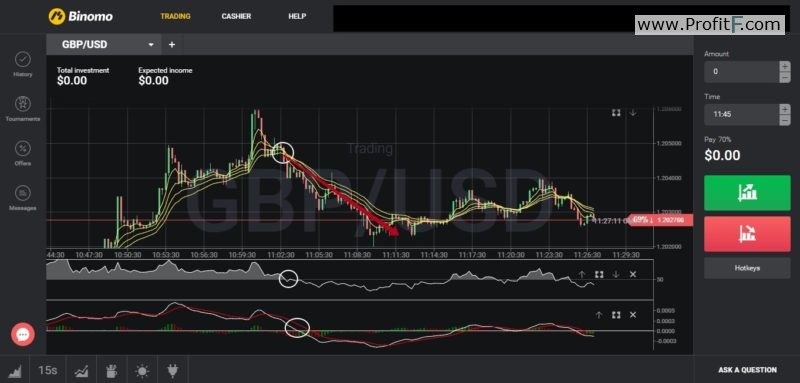Maximize the main price chart
This screenshot has width=800, height=383.
(x=616, y=113)
